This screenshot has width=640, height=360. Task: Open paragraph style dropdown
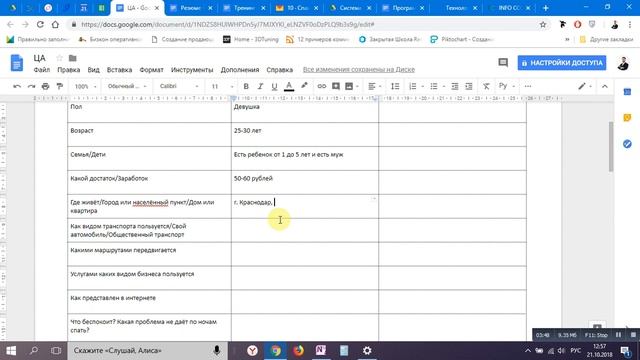pos(127,87)
